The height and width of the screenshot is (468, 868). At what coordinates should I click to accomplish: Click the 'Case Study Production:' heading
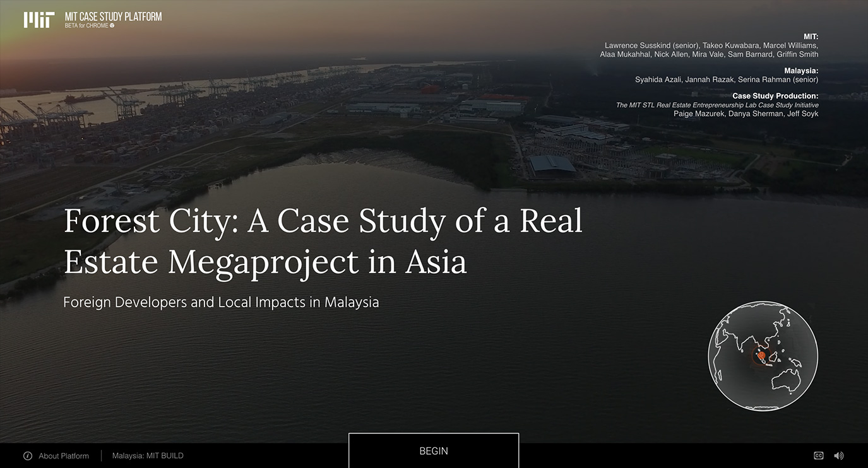[x=775, y=96]
